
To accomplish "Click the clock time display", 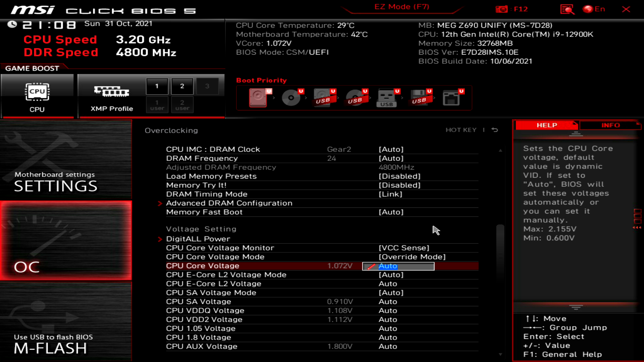I will coord(49,25).
